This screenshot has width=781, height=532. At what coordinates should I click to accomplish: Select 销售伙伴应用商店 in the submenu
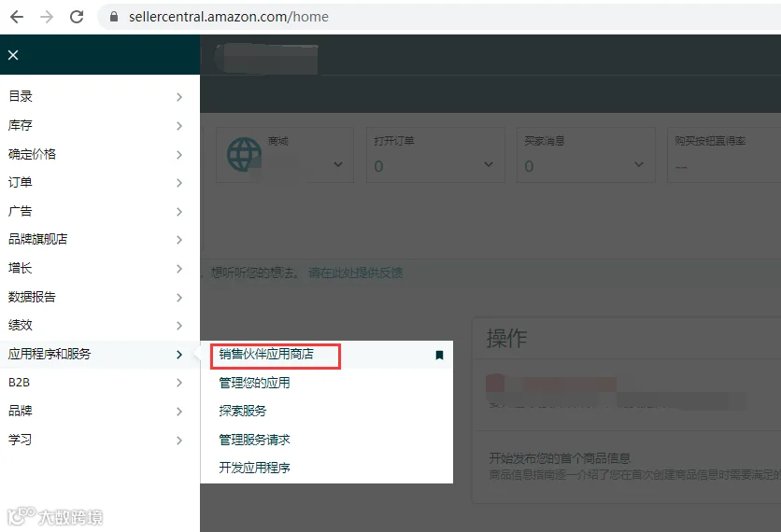(266, 355)
